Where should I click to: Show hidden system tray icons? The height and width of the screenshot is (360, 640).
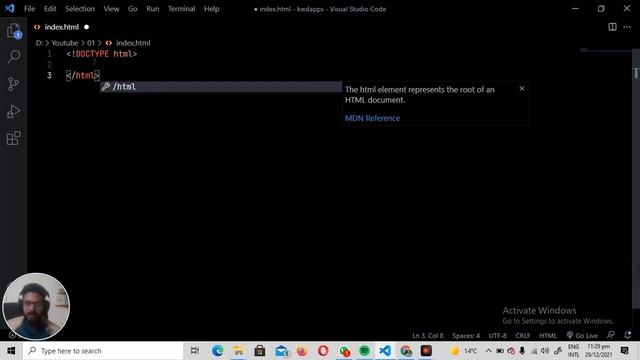[x=488, y=351]
